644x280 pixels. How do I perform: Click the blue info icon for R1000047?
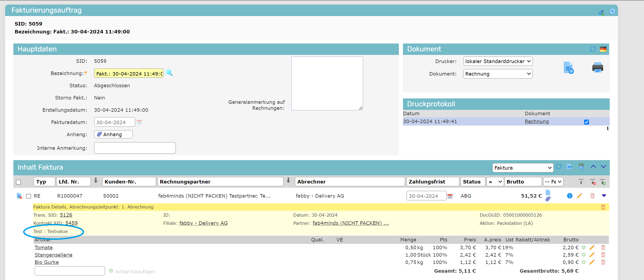(569, 196)
